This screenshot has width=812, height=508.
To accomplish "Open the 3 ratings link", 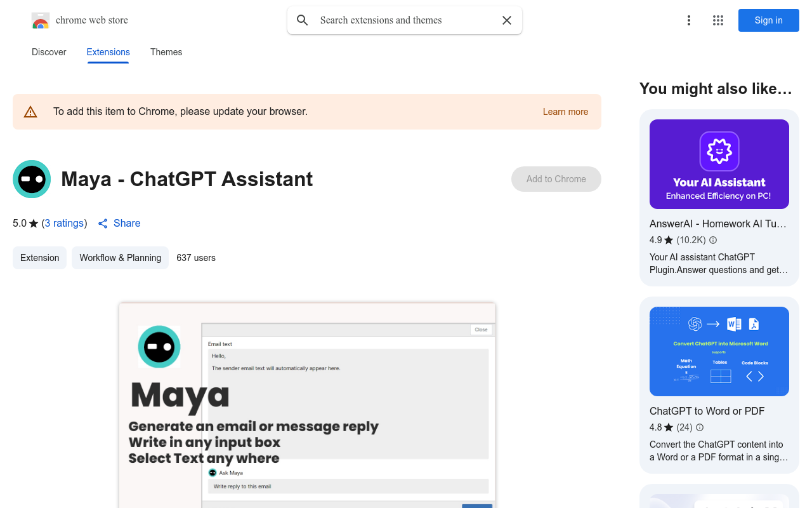I will [x=64, y=223].
